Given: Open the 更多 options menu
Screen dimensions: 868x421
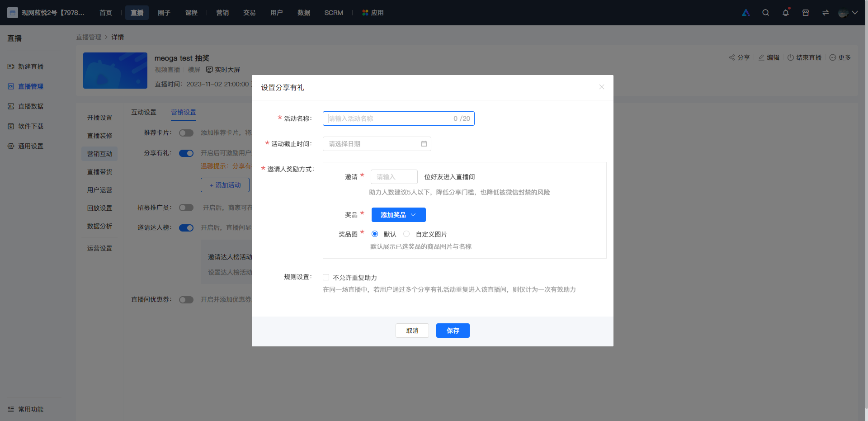Looking at the screenshot, I should (x=840, y=57).
